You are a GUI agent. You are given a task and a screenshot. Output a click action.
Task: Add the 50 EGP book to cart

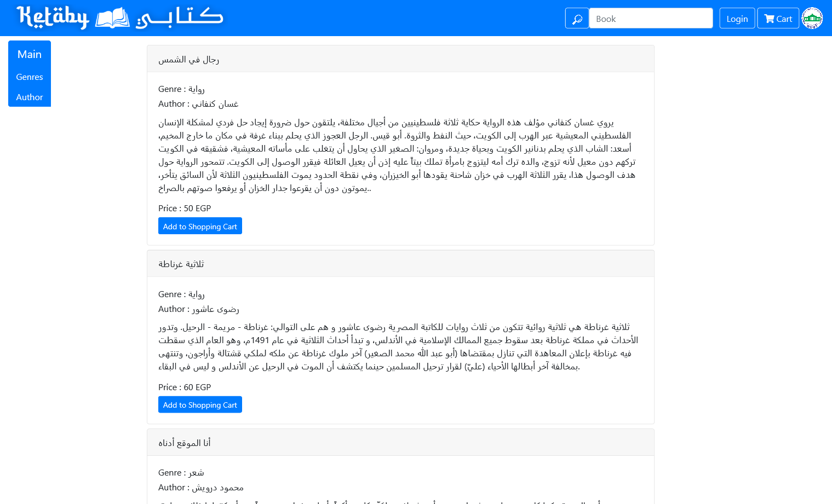pyautogui.click(x=200, y=226)
